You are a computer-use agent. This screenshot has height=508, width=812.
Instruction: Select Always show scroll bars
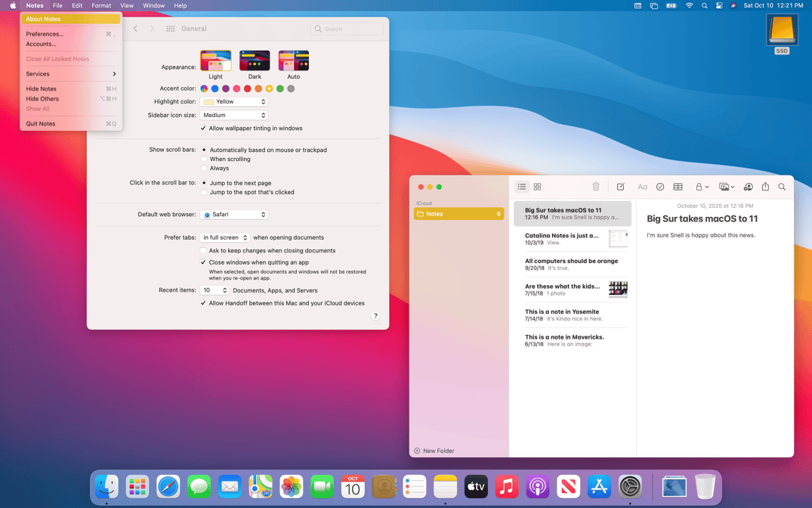[x=204, y=168]
